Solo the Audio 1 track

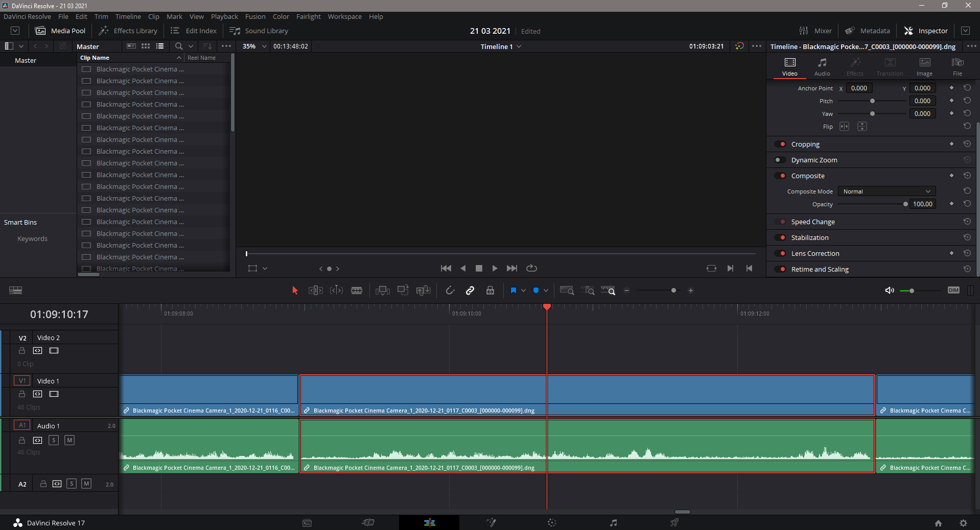coord(54,440)
